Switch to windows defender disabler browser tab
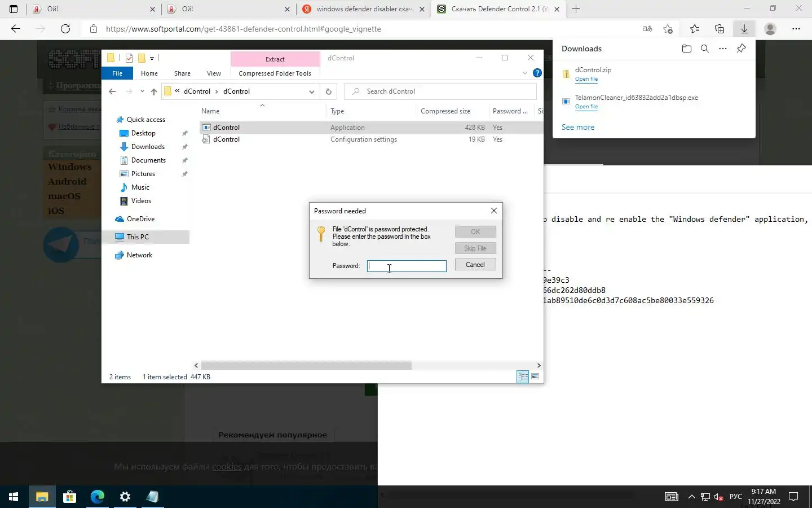812x508 pixels. click(x=364, y=9)
